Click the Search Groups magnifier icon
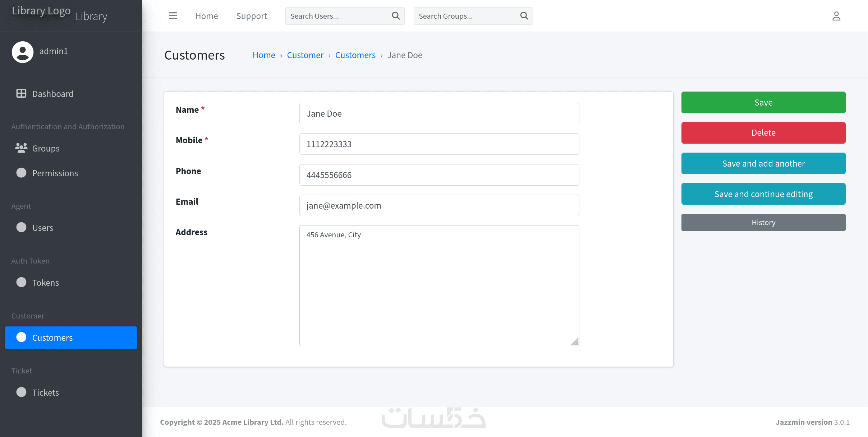 coord(524,16)
